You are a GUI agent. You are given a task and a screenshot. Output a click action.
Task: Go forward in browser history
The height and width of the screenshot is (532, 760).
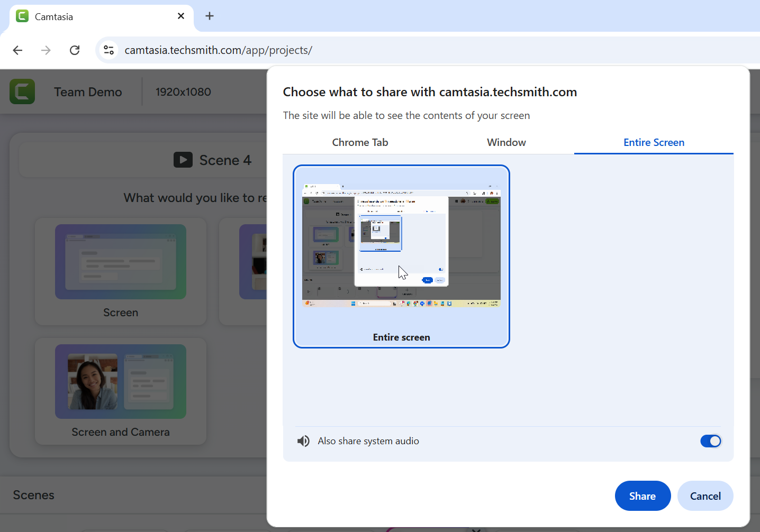[x=46, y=50]
